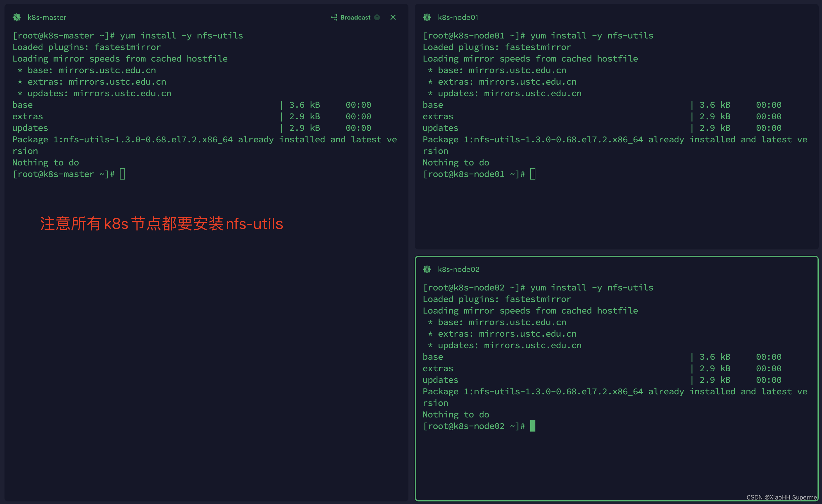Click the k8s-node02 command prompt cursor

[533, 426]
